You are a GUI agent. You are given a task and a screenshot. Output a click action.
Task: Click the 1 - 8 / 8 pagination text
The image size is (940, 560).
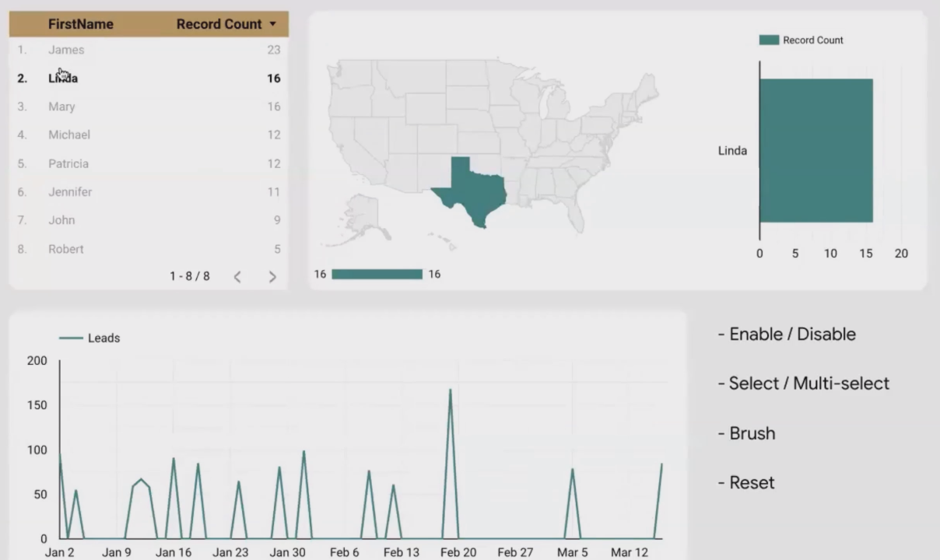tap(190, 276)
